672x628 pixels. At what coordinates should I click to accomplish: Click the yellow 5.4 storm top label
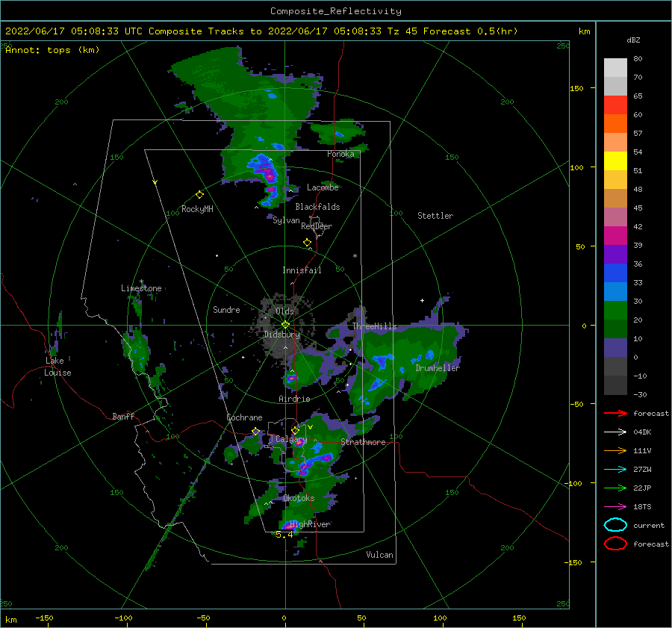pos(284,535)
